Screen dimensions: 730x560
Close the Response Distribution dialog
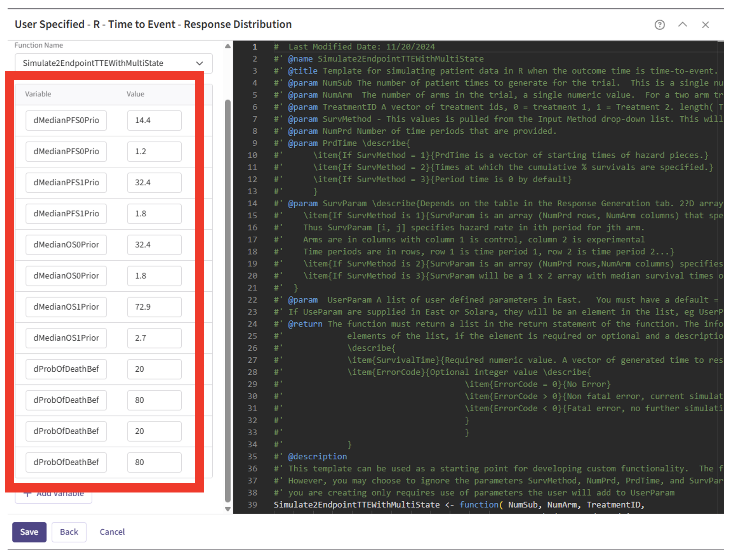coord(705,25)
